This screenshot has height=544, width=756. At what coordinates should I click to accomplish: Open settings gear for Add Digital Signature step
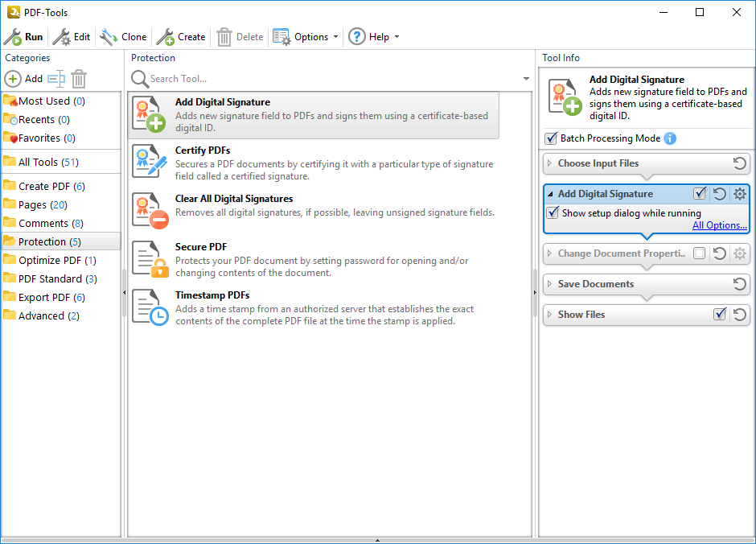(x=740, y=194)
